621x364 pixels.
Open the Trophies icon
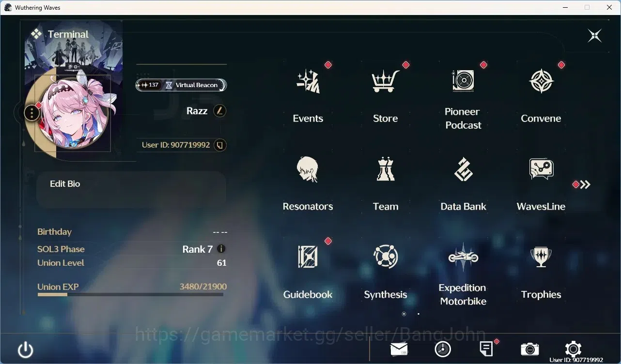[541, 257]
